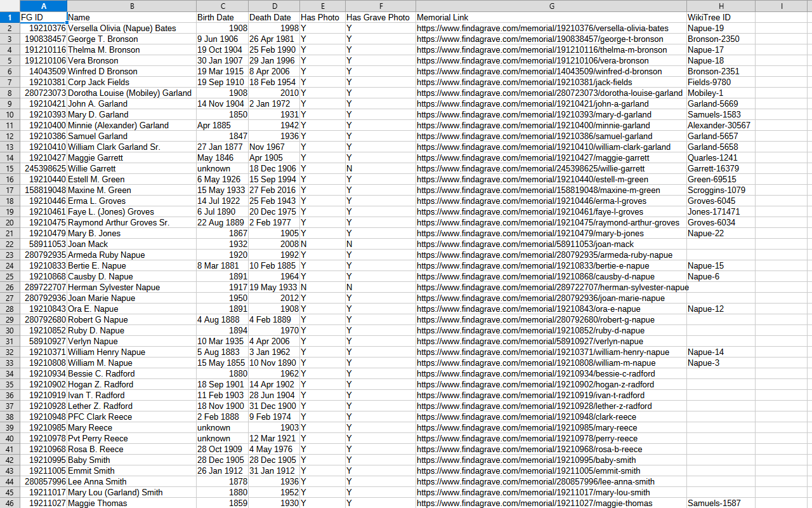Click WikiTree ID cell 'Bronson-2350'
812x508 pixels.
(721, 39)
